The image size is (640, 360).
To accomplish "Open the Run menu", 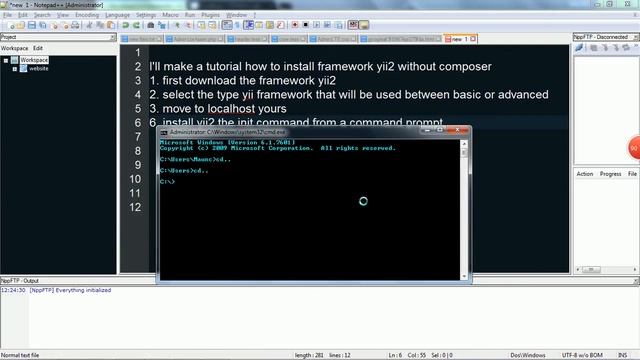I will coord(190,15).
